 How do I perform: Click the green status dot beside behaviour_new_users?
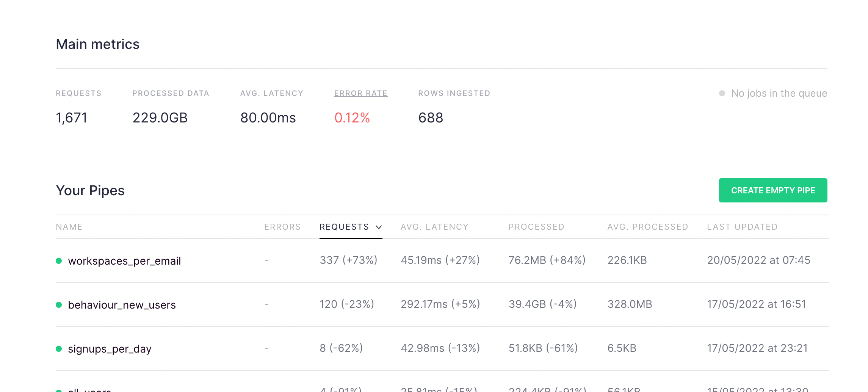tap(59, 305)
